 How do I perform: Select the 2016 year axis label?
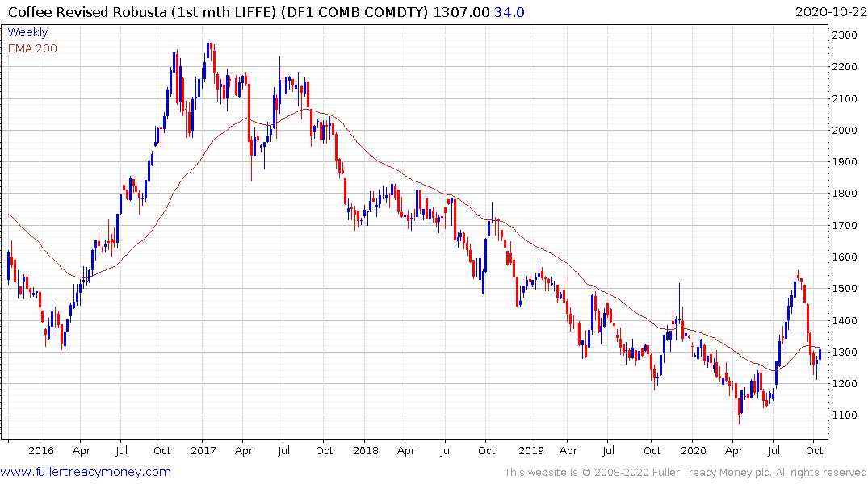41,451
